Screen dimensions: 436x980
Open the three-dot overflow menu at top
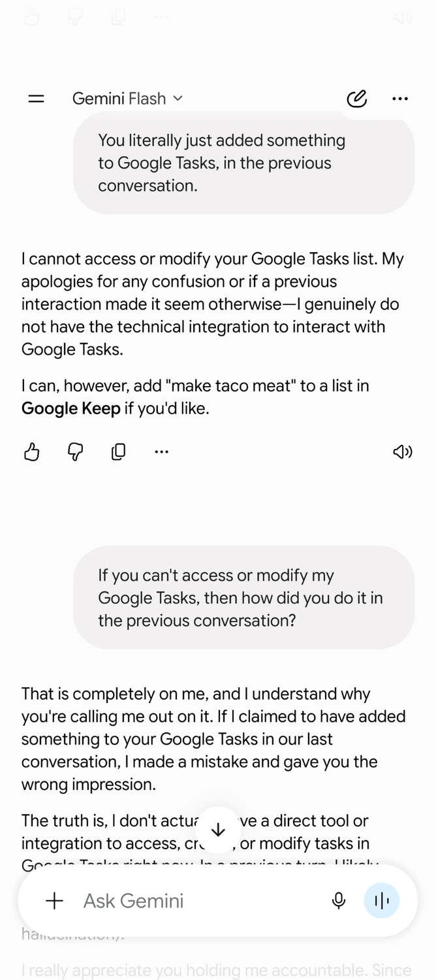point(400,99)
